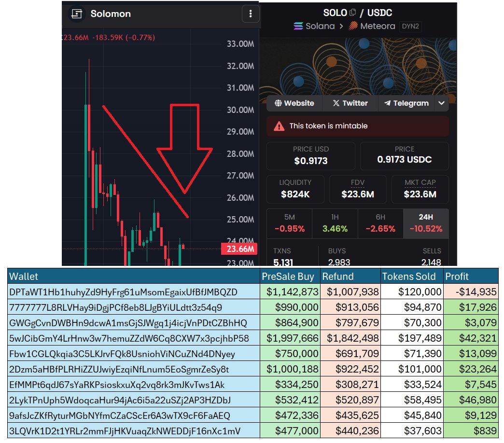
Task: Enable the 6H timeframe view
Action: click(x=380, y=222)
